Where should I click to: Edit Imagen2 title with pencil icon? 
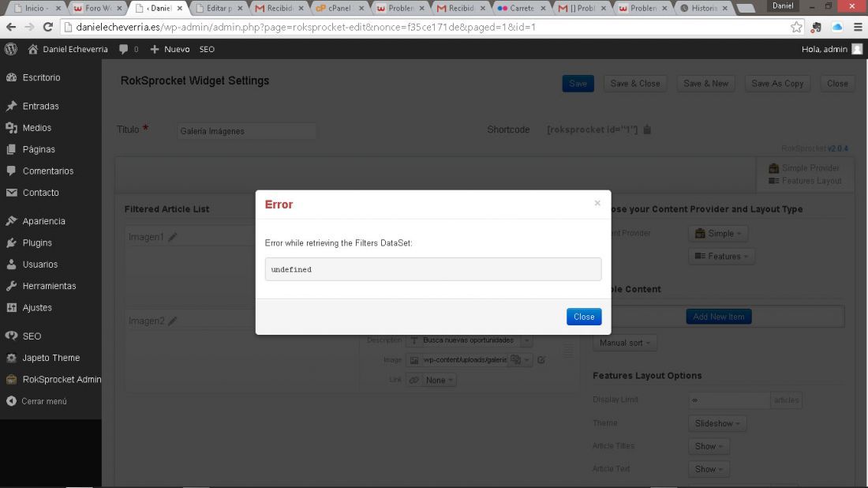[173, 321]
